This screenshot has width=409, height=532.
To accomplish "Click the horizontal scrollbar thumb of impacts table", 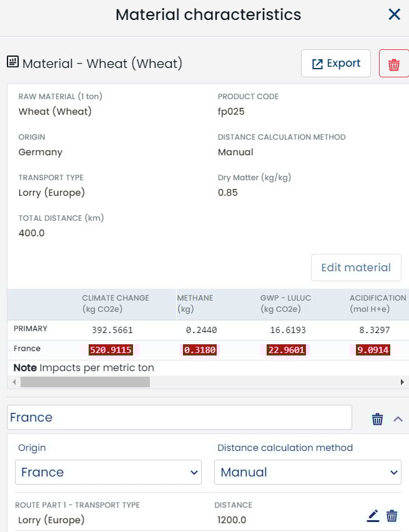I will point(85,382).
